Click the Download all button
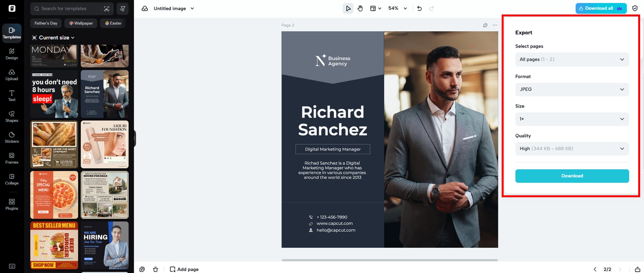This screenshot has width=644, height=273. 601,8
